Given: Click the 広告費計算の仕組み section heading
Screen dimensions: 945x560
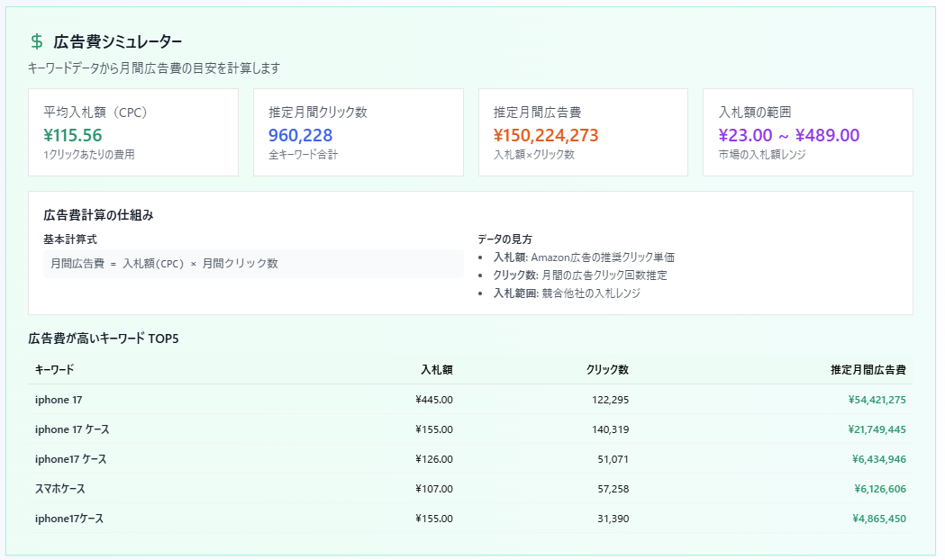Looking at the screenshot, I should (x=98, y=215).
